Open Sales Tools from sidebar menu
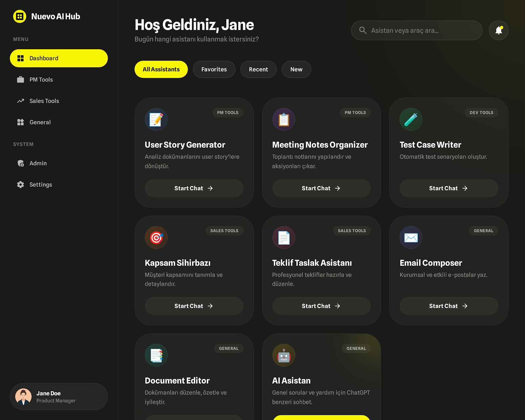 click(44, 101)
